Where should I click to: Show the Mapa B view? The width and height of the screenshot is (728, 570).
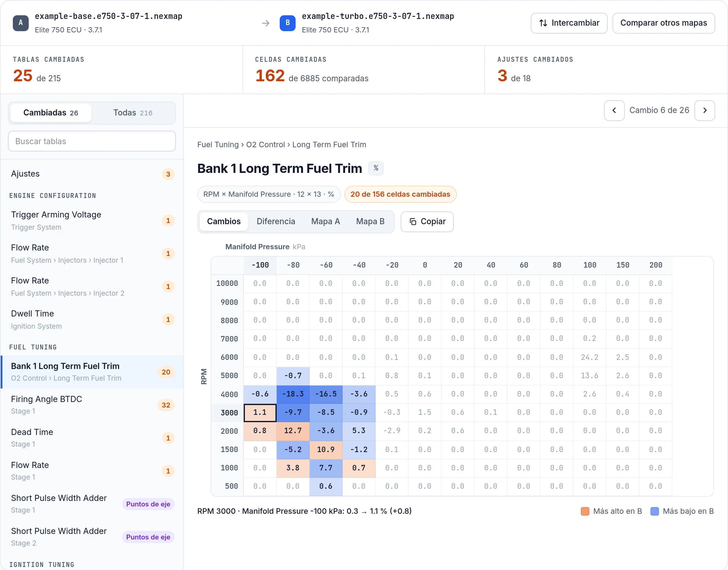[370, 221]
